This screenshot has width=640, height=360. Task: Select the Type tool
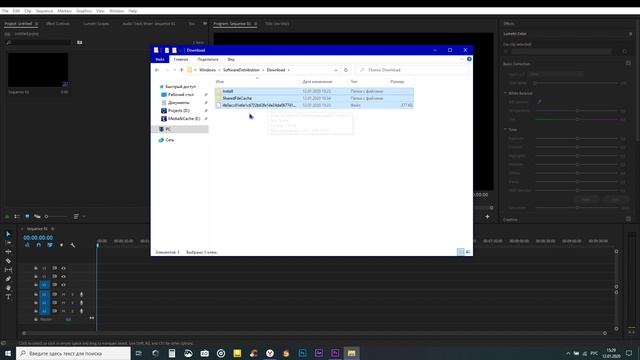[x=8, y=297]
